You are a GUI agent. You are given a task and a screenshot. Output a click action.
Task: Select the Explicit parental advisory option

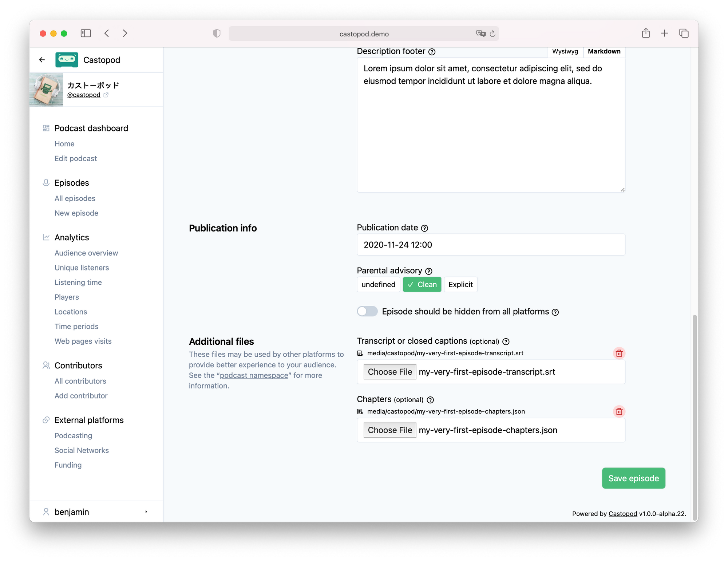[460, 284]
